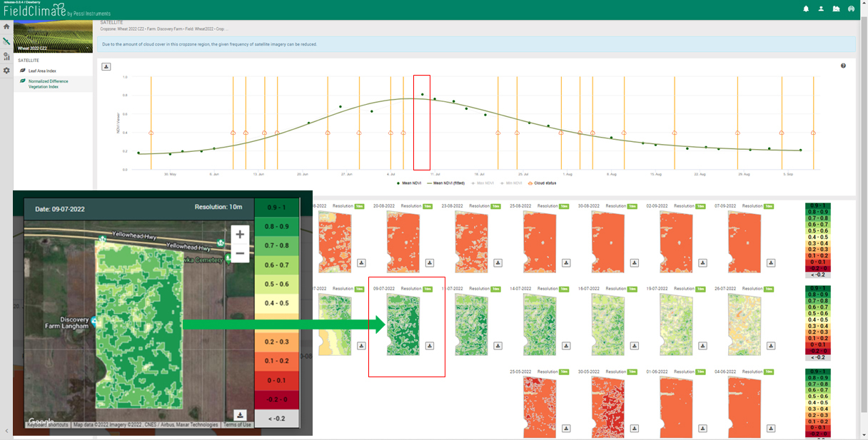
Task: Open the notifications bell icon
Action: pos(806,9)
